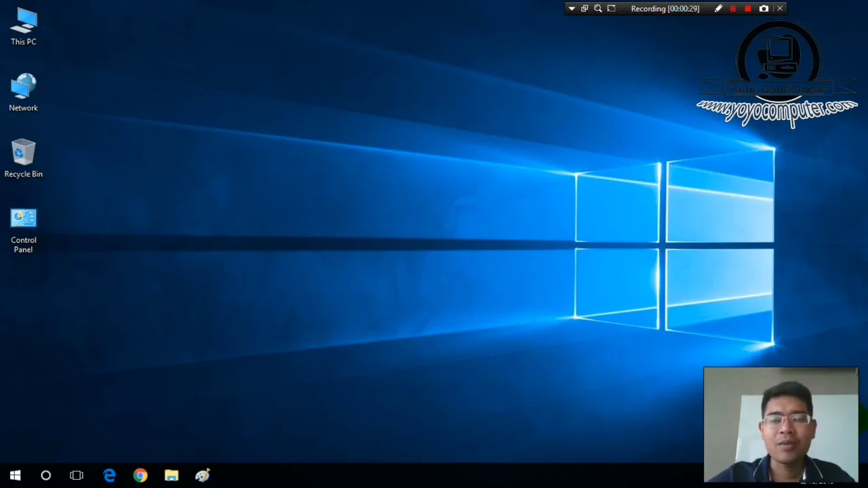Select the magnifier zoom tool in the recorder
Viewport: 868px width, 488px height.
pos(597,8)
